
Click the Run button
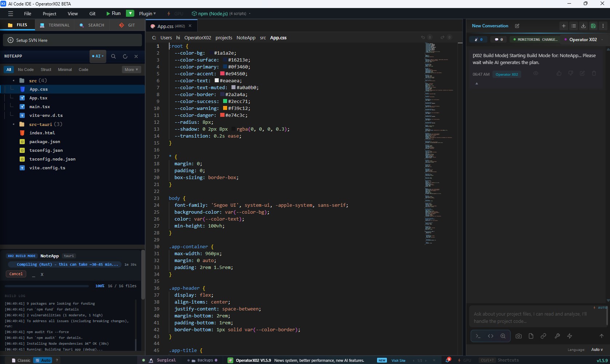(113, 13)
